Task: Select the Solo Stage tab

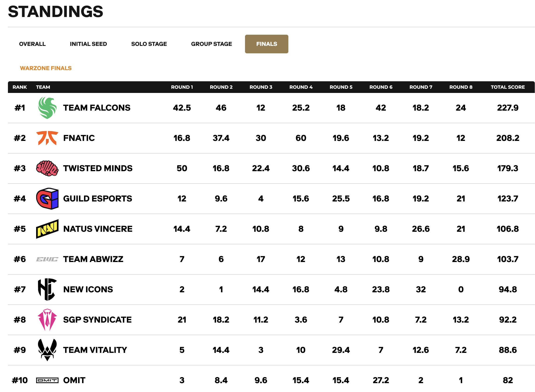Action: click(x=149, y=44)
